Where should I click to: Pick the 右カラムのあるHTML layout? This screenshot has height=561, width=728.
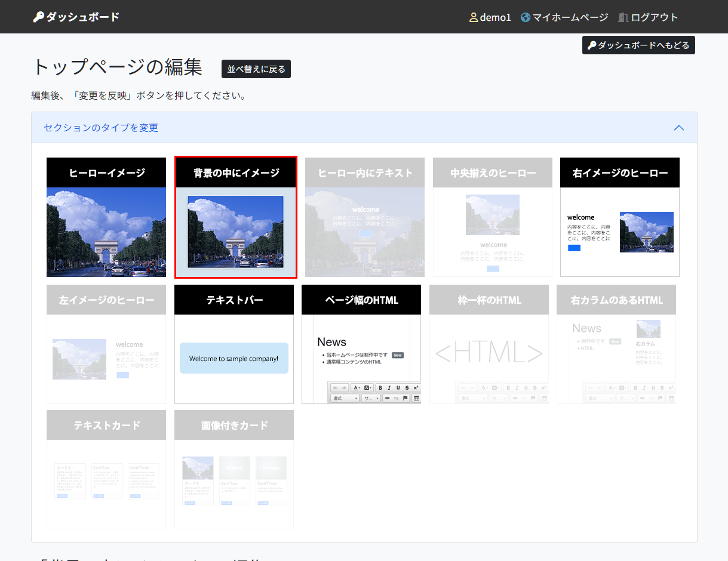tap(616, 344)
